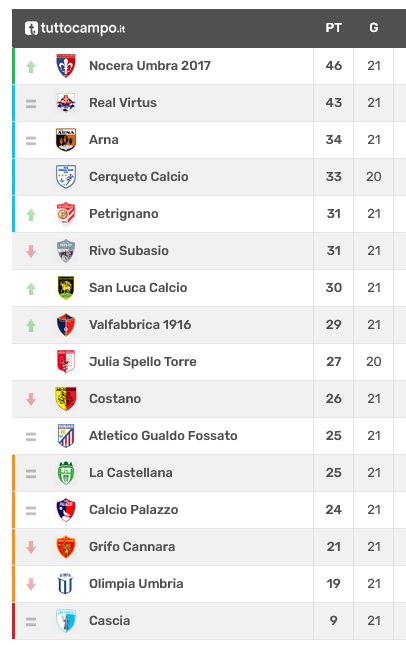The image size is (406, 652).
Task: Open Real Virtus club crest
Action: 66,103
